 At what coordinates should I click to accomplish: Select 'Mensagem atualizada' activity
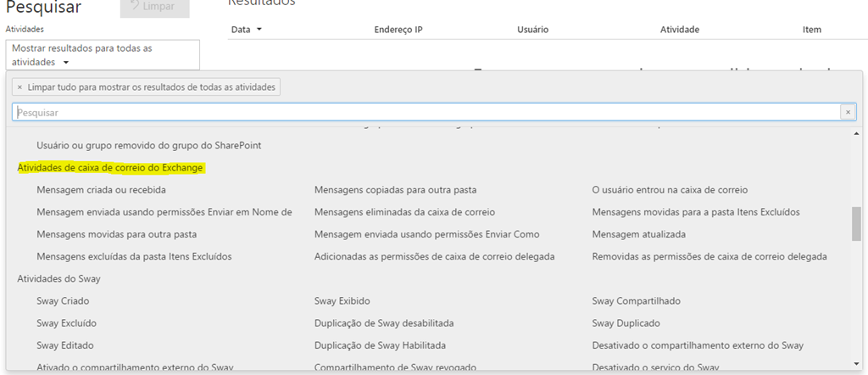coord(639,234)
